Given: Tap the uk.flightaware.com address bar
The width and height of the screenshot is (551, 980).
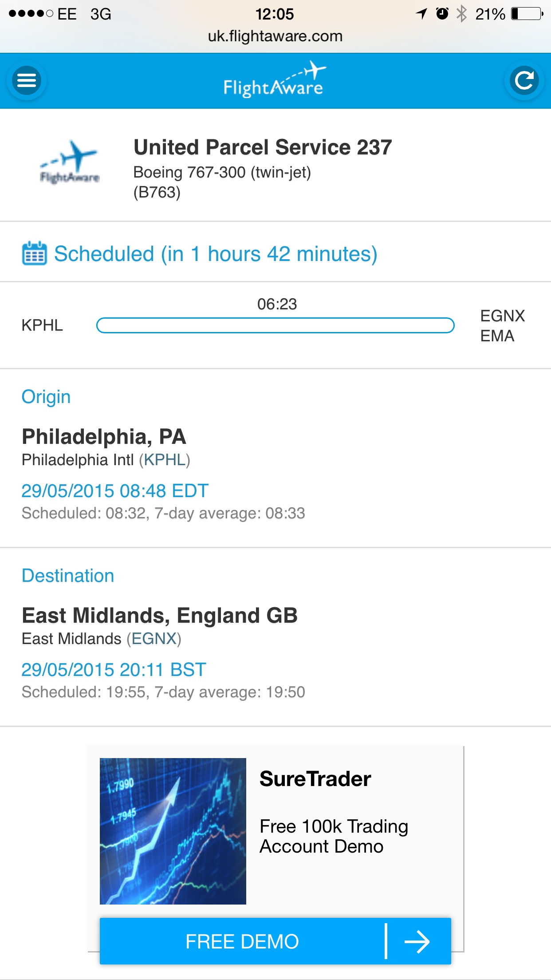Looking at the screenshot, I should (x=275, y=36).
